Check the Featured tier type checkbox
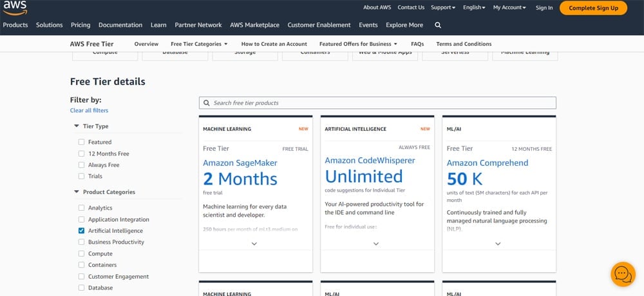The height and width of the screenshot is (296, 644). click(x=81, y=142)
